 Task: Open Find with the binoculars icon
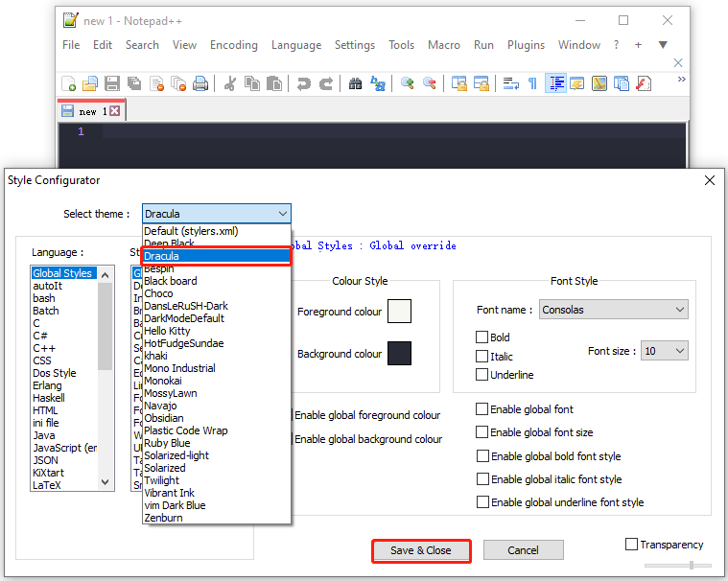(356, 83)
